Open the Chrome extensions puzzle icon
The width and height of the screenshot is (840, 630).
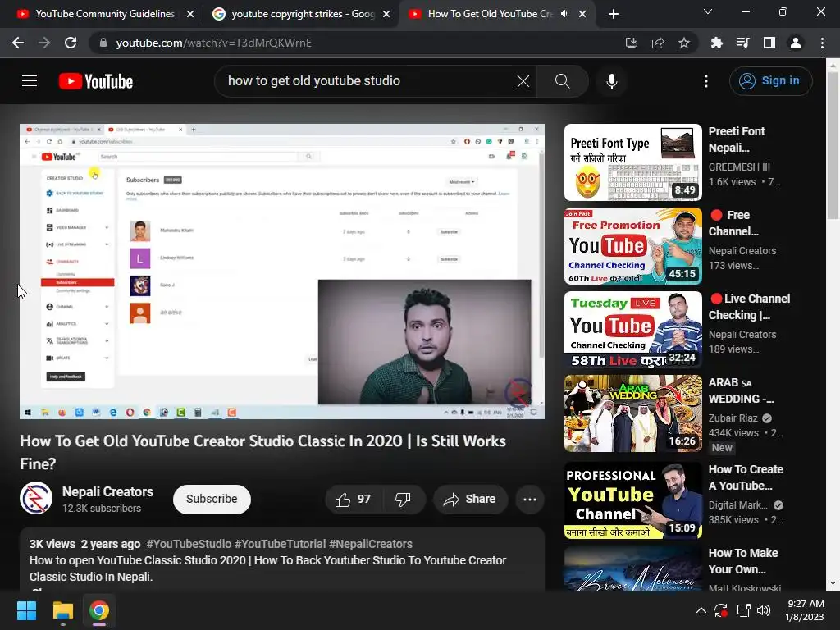pyautogui.click(x=717, y=43)
